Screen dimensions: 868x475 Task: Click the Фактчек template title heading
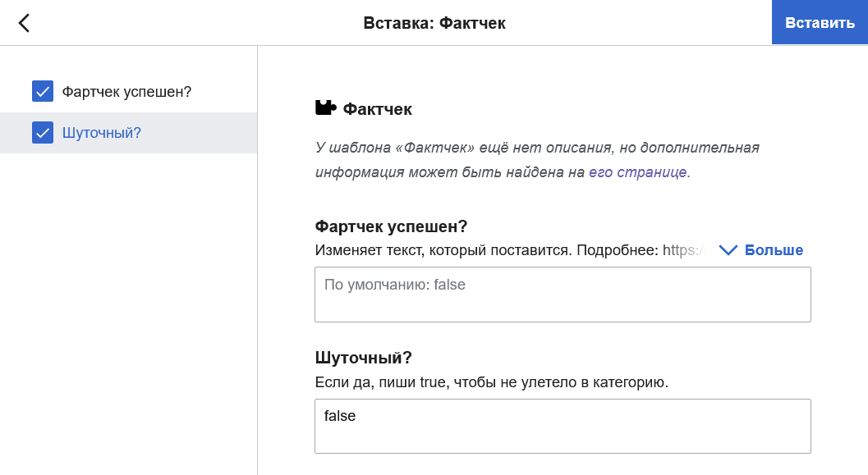click(x=377, y=109)
